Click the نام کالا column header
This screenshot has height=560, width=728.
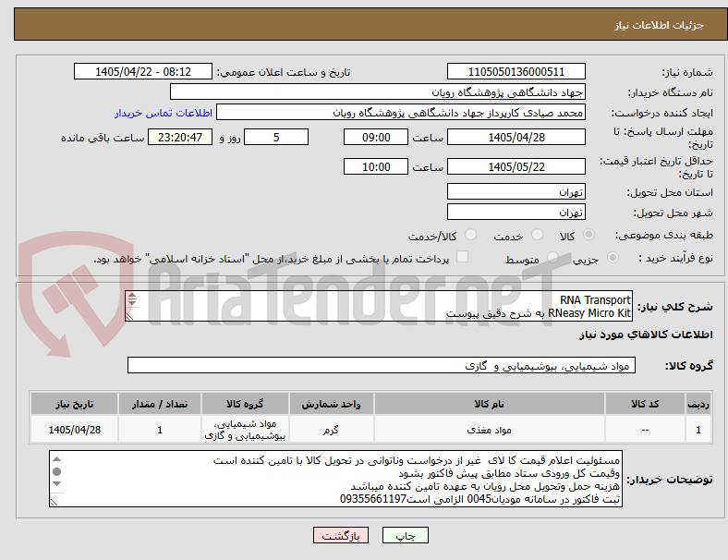click(490, 404)
